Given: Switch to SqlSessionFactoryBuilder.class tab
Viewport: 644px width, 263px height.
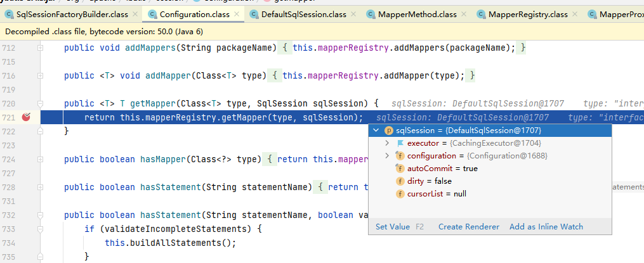Looking at the screenshot, I should pyautogui.click(x=72, y=15).
